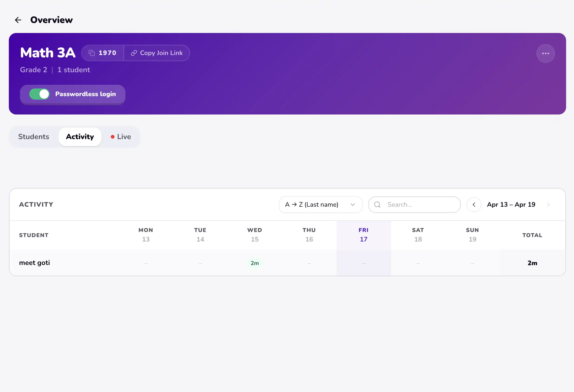Click the Apr 13 – Apr 19 date range
This screenshot has width=574, height=392.
(x=511, y=205)
